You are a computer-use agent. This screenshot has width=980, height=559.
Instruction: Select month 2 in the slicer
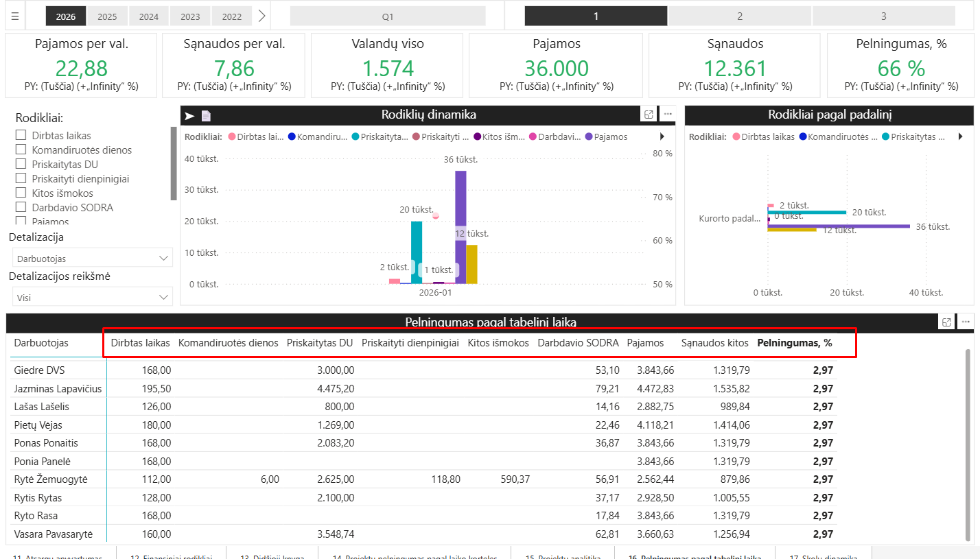(740, 16)
